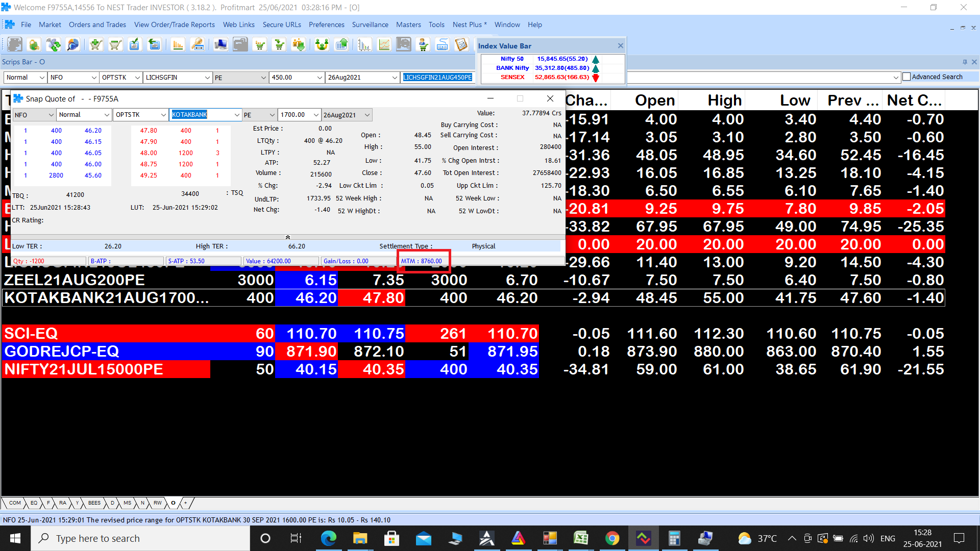Screen dimensions: 980x551
Task: Click the Open column header
Action: point(655,101)
